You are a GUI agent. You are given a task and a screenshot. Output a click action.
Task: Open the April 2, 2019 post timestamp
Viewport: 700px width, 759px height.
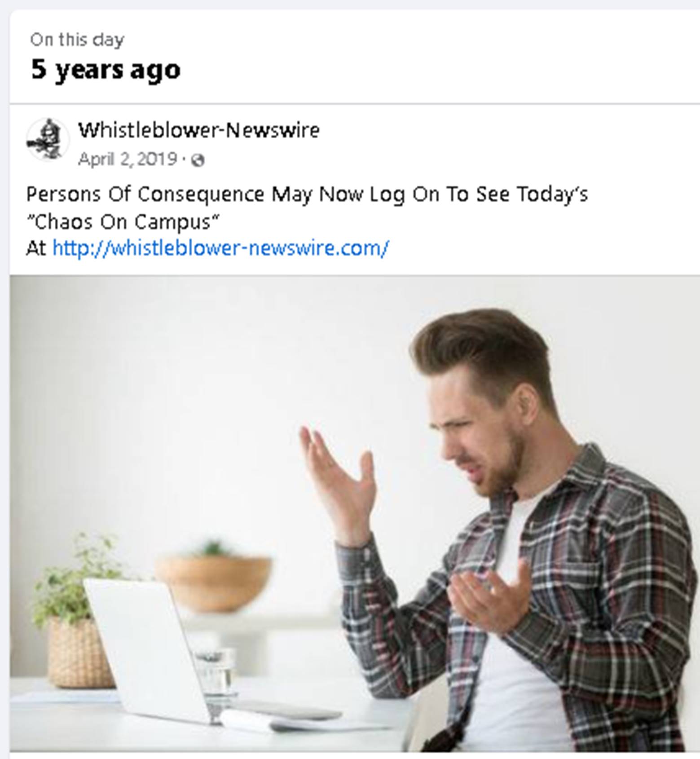128,159
